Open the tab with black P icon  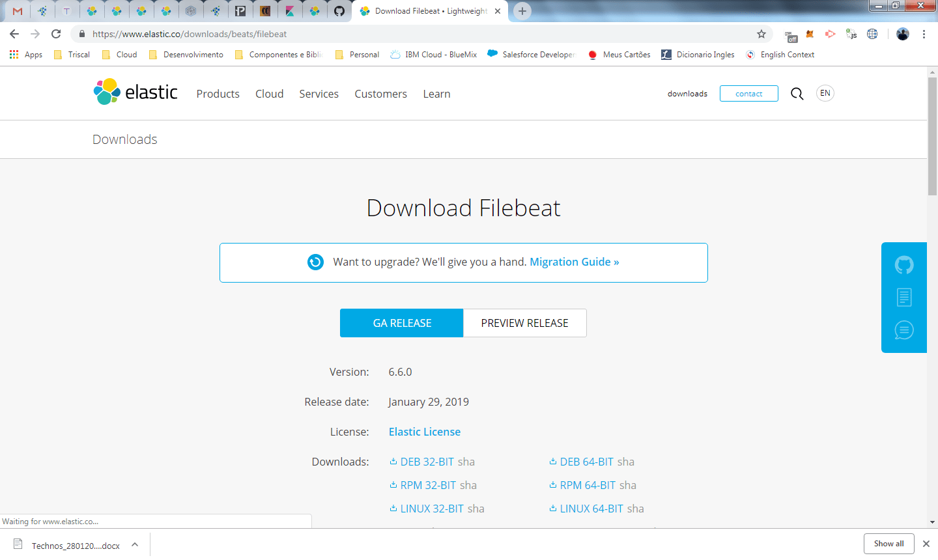click(x=240, y=11)
